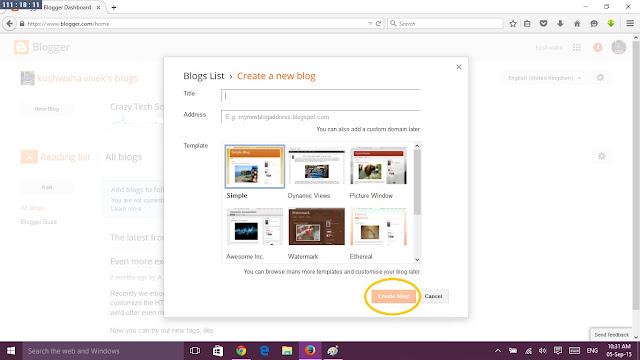The image size is (640, 360).
Task: Open the Windows Start button
Action: coord(11,351)
